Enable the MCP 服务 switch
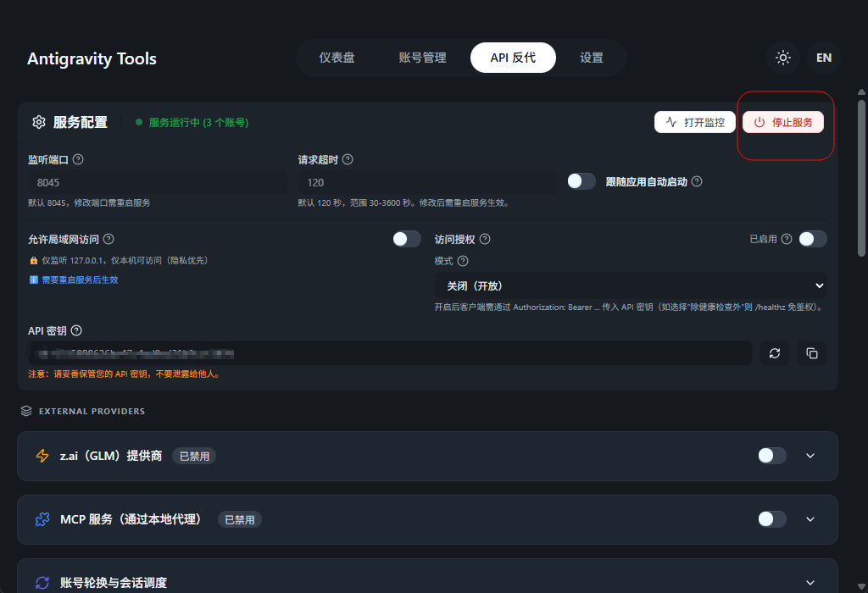 [x=772, y=519]
